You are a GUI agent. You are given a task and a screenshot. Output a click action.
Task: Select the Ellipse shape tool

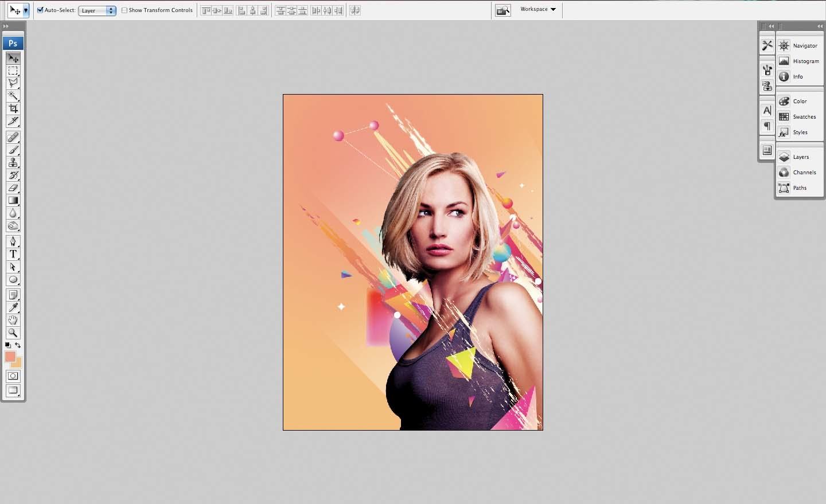pyautogui.click(x=13, y=279)
